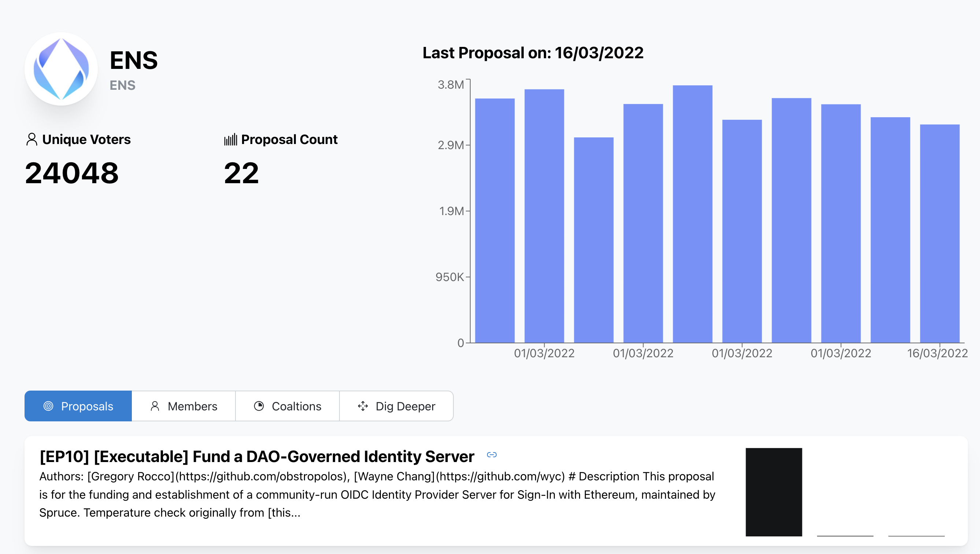Viewport: 980px width, 554px height.
Task: Click the 950K y-axis label
Action: [x=450, y=277]
